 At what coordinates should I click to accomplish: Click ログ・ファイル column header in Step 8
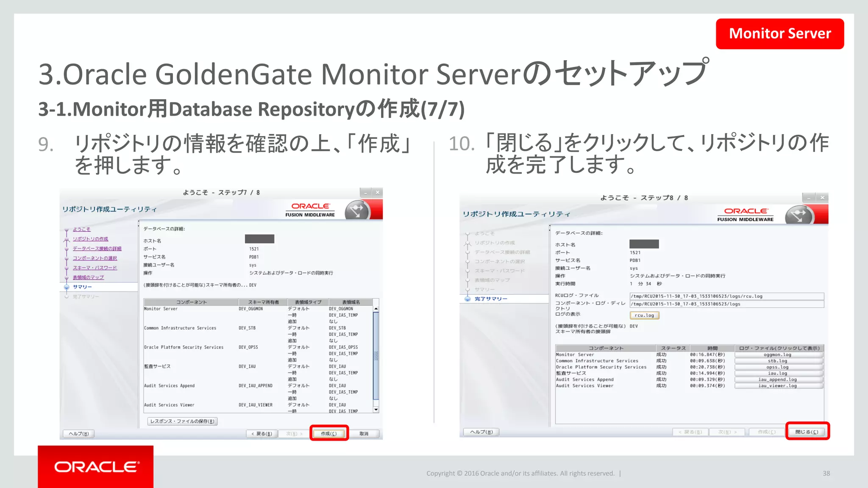click(x=779, y=348)
